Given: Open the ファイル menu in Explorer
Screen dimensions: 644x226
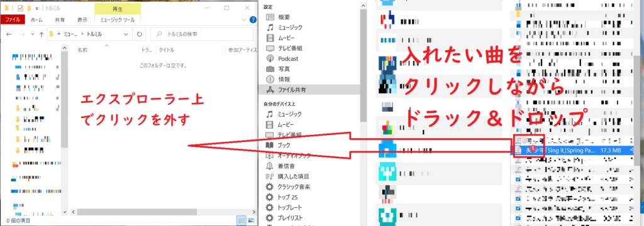Looking at the screenshot, I should coord(13,19).
